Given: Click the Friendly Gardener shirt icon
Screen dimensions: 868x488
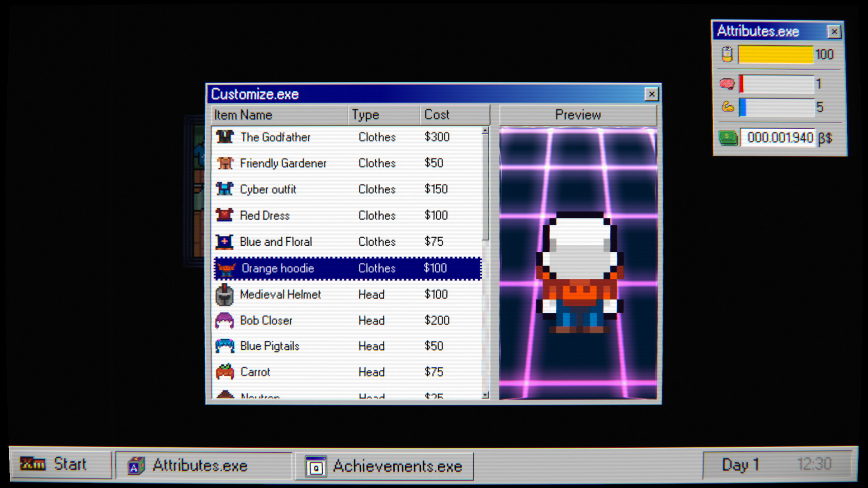Looking at the screenshot, I should coord(226,163).
